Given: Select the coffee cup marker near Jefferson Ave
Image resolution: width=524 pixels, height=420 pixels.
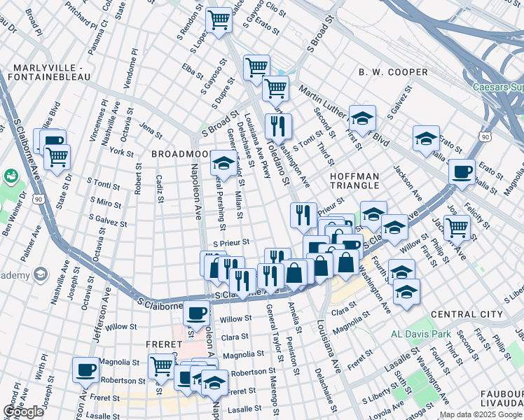Looking at the screenshot, I should coord(85,370).
